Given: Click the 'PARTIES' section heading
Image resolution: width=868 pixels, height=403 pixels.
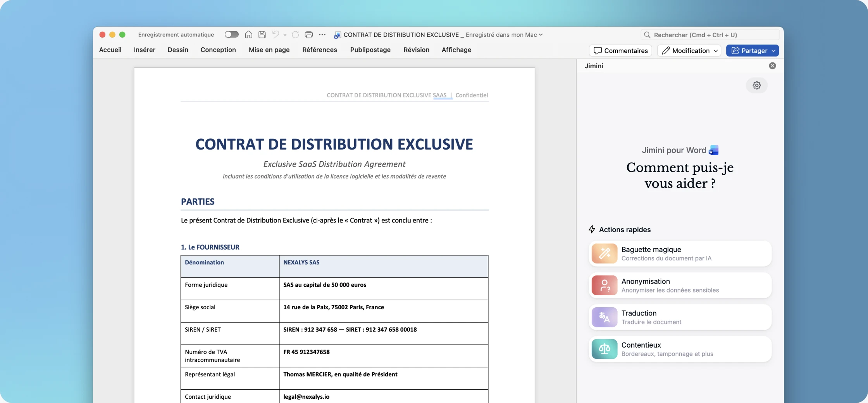Looking at the screenshot, I should click(198, 201).
